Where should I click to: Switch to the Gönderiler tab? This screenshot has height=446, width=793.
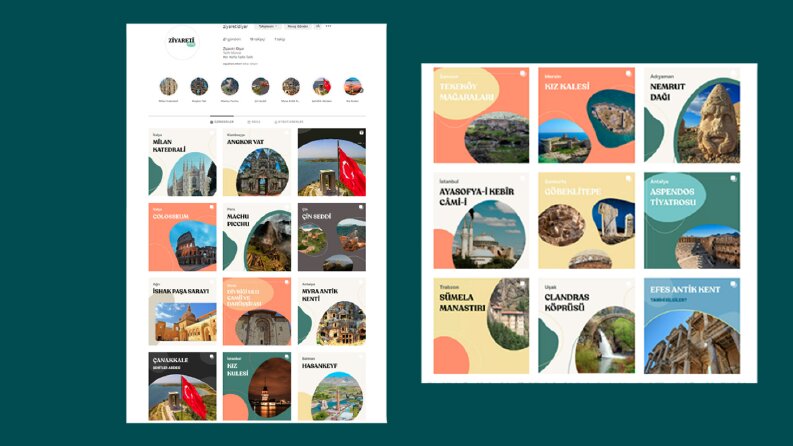coord(222,122)
